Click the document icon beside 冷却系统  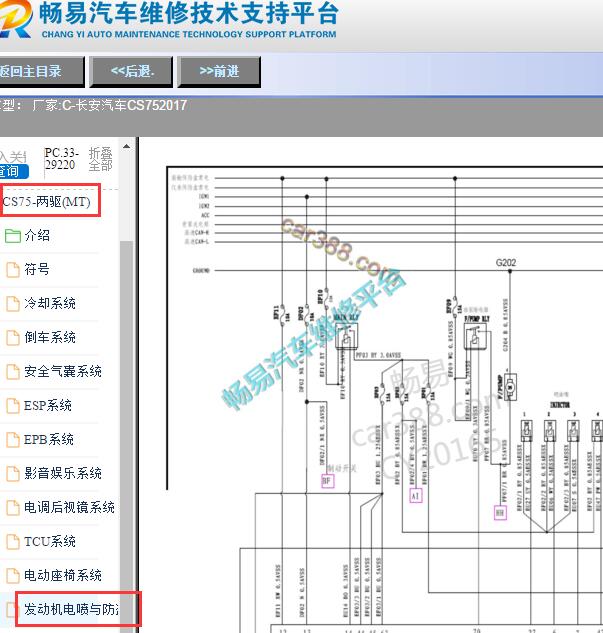tap(13, 304)
